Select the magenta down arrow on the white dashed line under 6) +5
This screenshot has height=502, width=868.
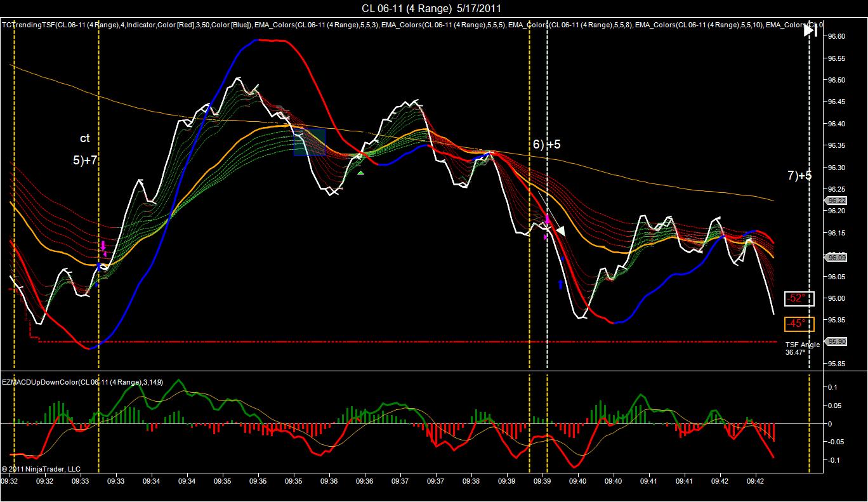547,220
